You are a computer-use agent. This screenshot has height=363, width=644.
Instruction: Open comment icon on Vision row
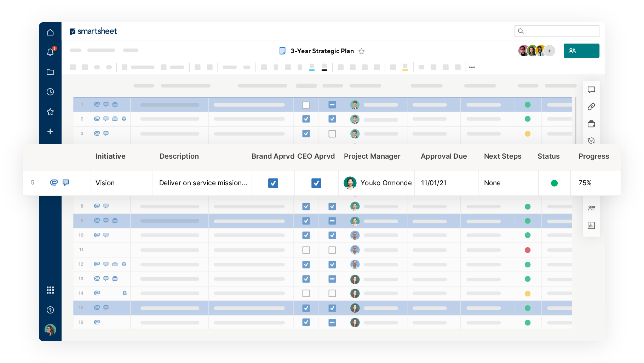tap(66, 182)
